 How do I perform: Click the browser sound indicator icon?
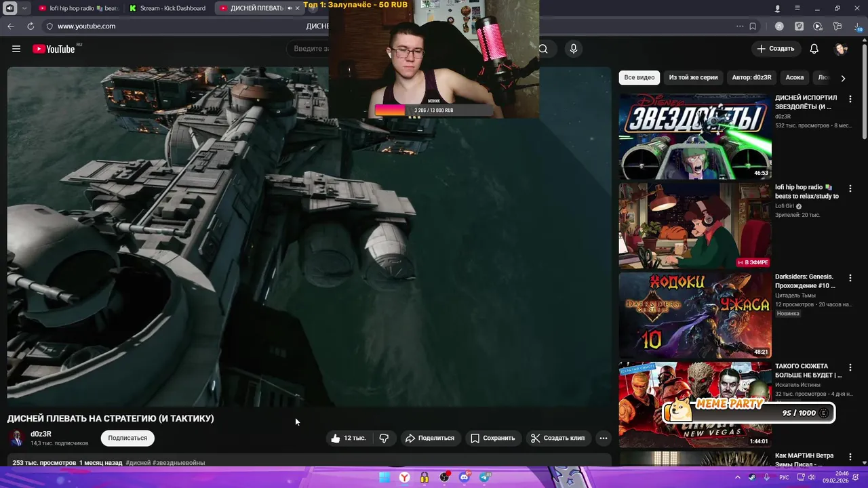pos(10,8)
